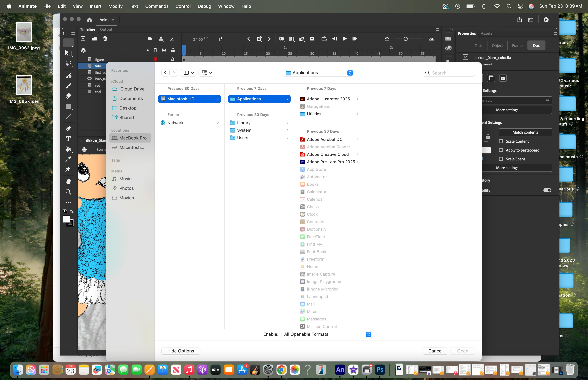The image size is (588, 380).
Task: Expand the Adobe Illustrator 2025 folder
Action: tap(357, 99)
